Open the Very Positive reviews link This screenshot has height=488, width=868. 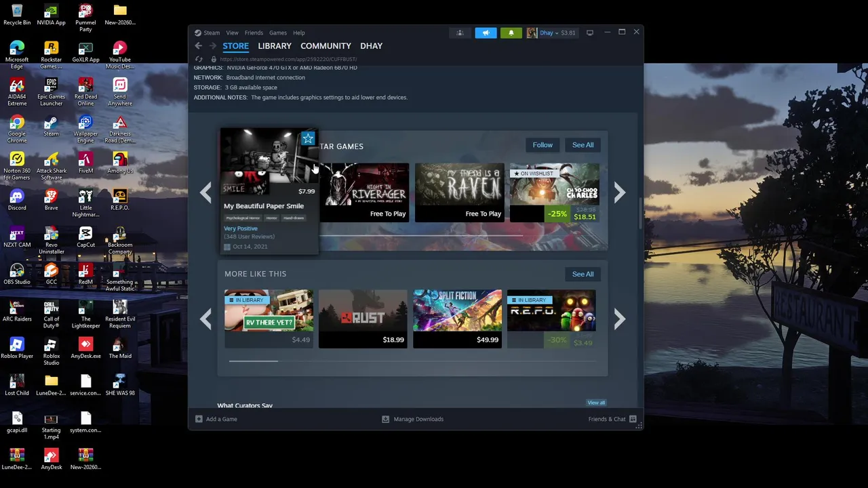pyautogui.click(x=241, y=228)
